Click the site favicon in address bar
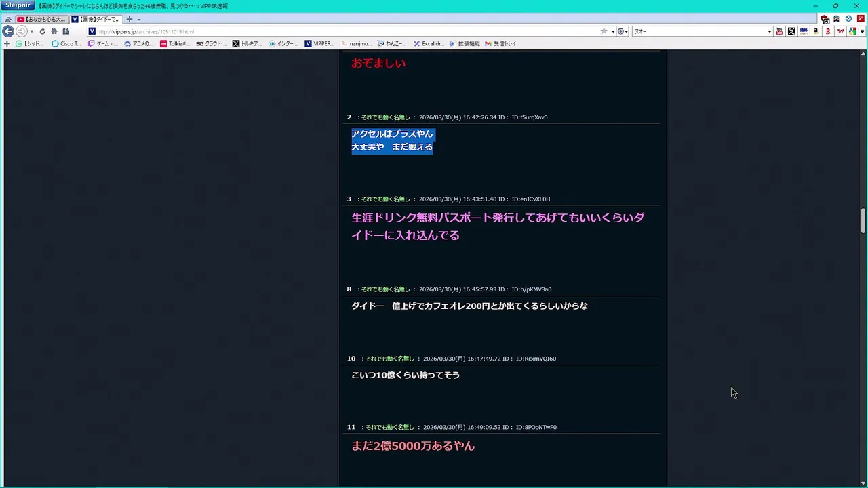This screenshot has width=868, height=488. [x=92, y=31]
